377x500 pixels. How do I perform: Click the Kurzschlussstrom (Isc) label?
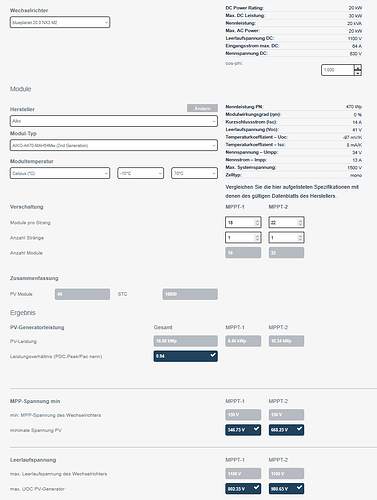click(x=251, y=122)
